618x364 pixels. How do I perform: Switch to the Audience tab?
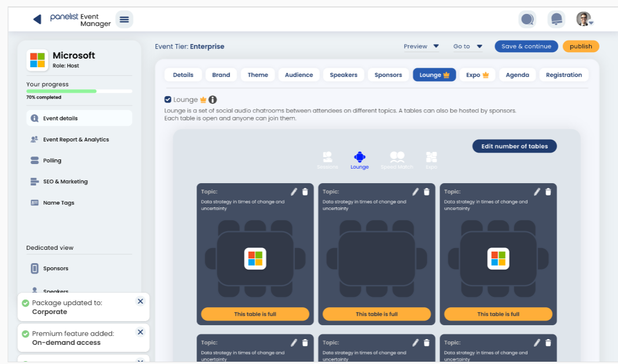click(299, 75)
